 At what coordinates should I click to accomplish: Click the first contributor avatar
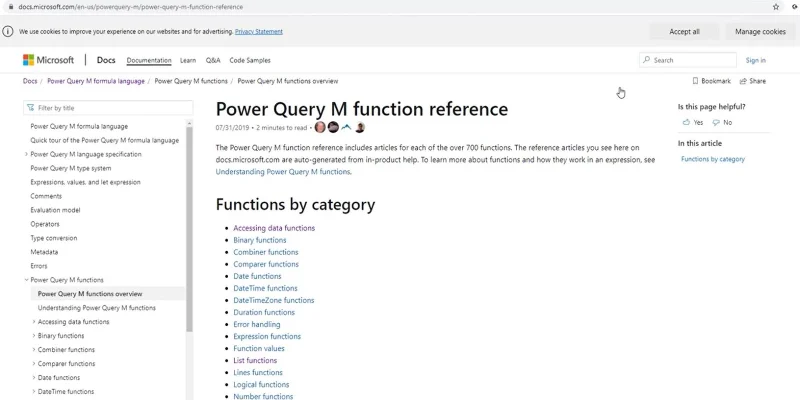320,128
